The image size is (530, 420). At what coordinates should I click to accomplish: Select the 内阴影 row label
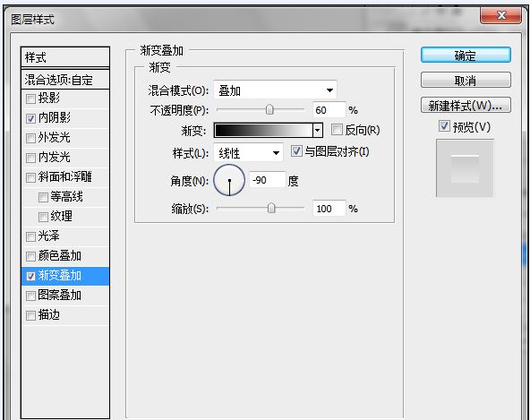pyautogui.click(x=55, y=117)
